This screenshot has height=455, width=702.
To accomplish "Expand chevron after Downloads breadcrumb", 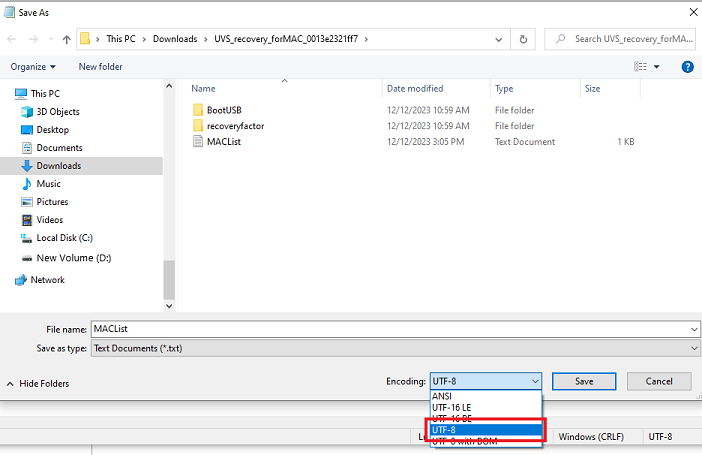I will point(205,39).
